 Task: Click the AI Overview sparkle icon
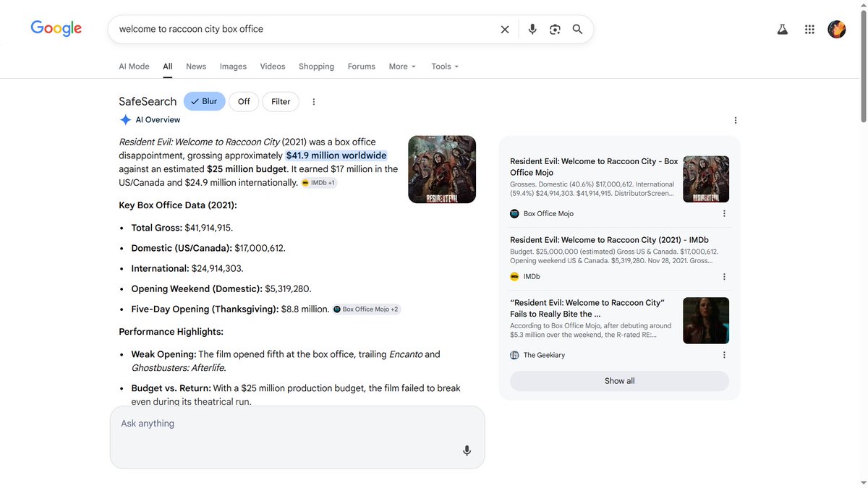tap(125, 120)
